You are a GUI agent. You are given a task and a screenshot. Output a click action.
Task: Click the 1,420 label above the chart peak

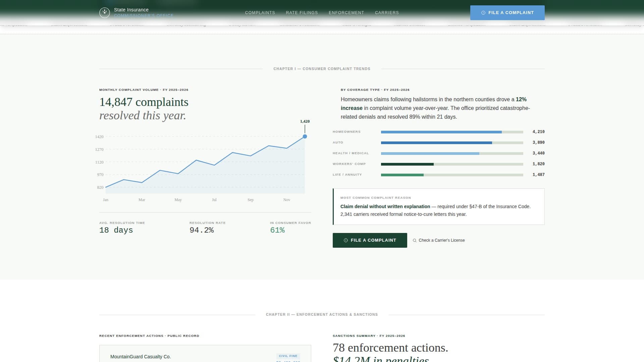[x=305, y=121]
